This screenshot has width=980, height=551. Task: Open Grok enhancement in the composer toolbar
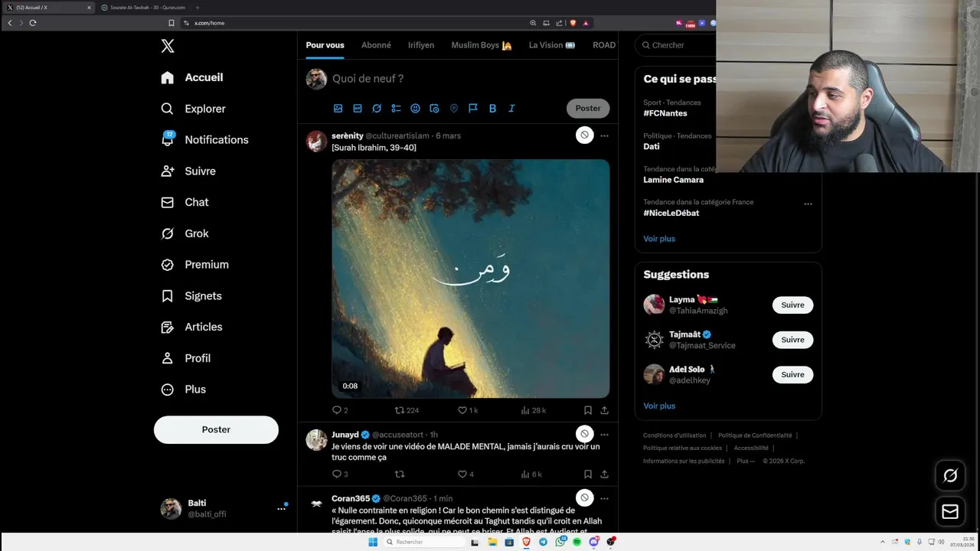[x=377, y=109]
